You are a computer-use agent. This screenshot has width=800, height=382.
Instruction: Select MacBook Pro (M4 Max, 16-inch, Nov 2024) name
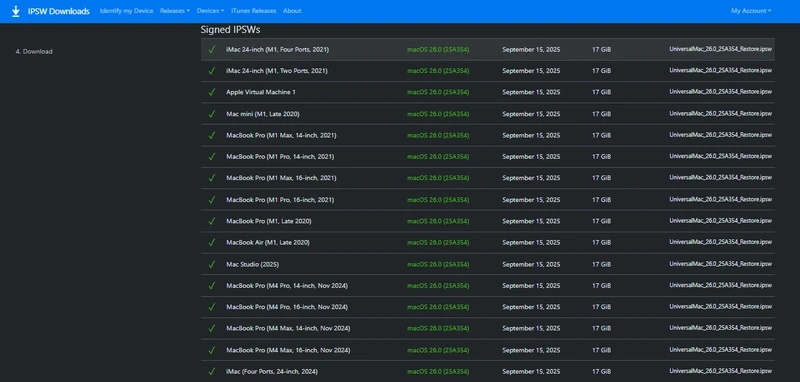[x=288, y=350]
